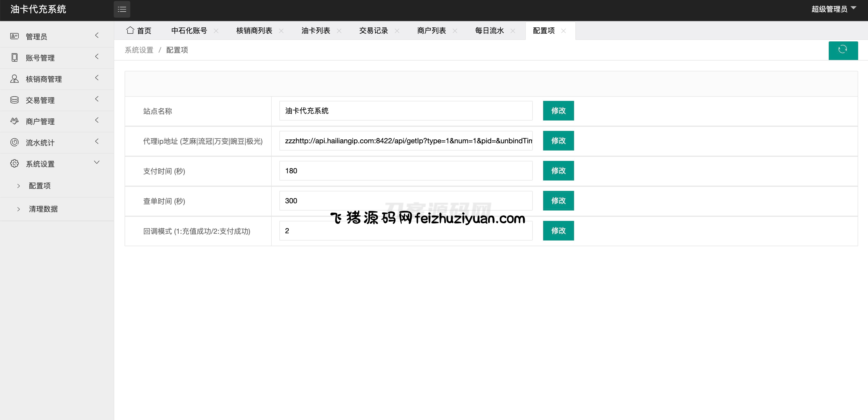
Task: Close the 每日流水 tab
Action: click(x=513, y=31)
